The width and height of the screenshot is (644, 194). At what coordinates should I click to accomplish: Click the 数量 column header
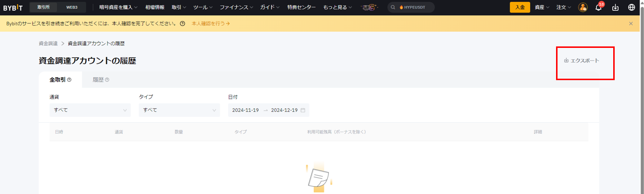pyautogui.click(x=179, y=132)
